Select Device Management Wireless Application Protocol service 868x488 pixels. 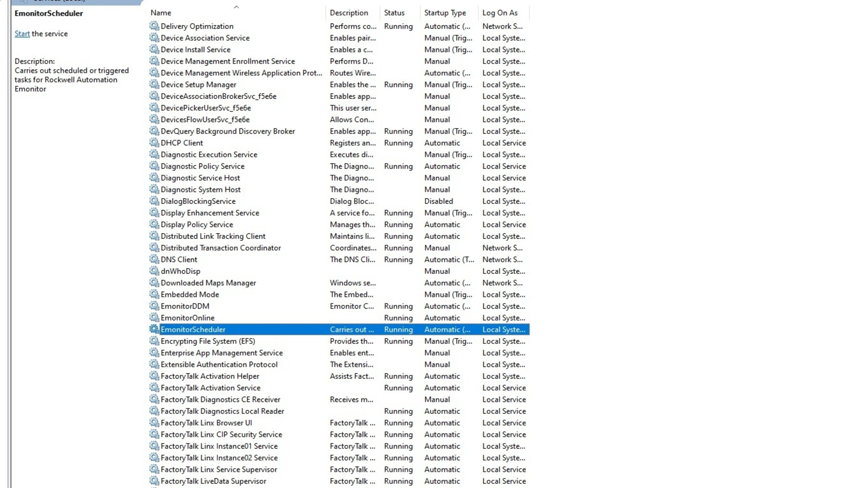pos(339,73)
